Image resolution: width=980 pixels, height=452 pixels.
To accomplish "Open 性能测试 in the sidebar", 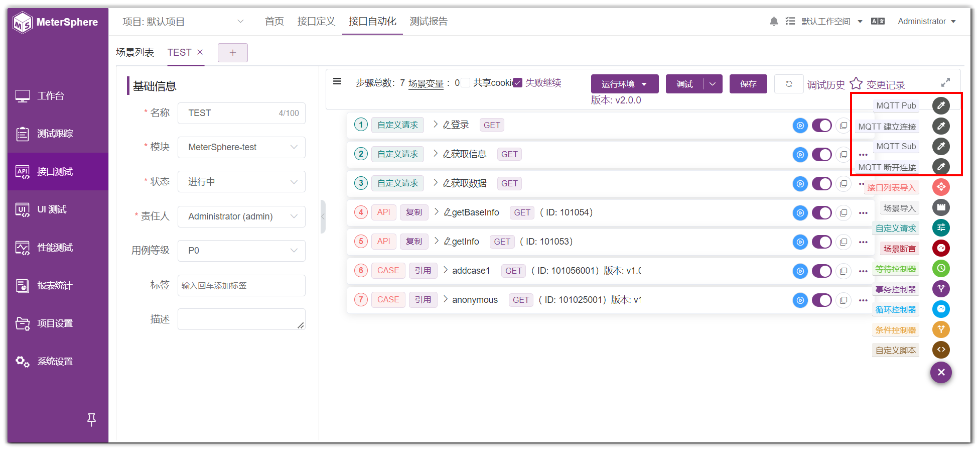I will (58, 248).
